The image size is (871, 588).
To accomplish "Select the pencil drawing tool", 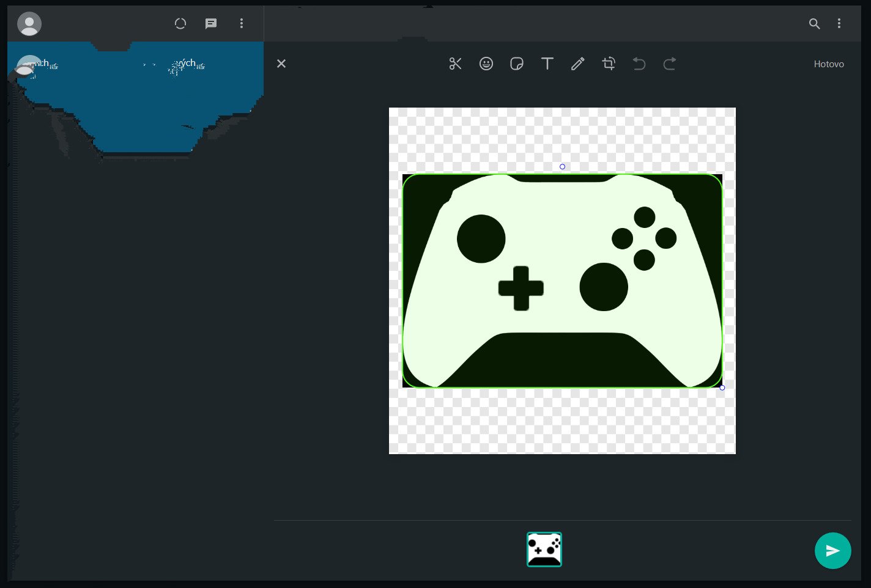I will click(x=578, y=64).
